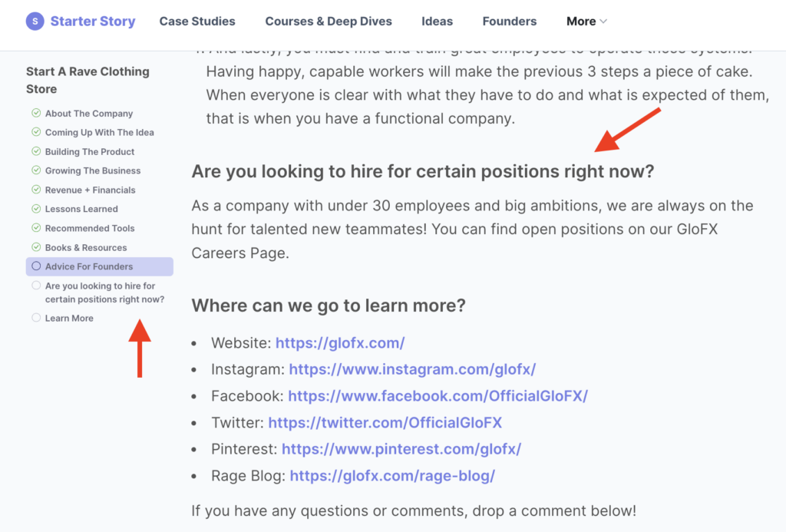Go to the Ideas page
The height and width of the screenshot is (532, 786).
click(x=437, y=21)
